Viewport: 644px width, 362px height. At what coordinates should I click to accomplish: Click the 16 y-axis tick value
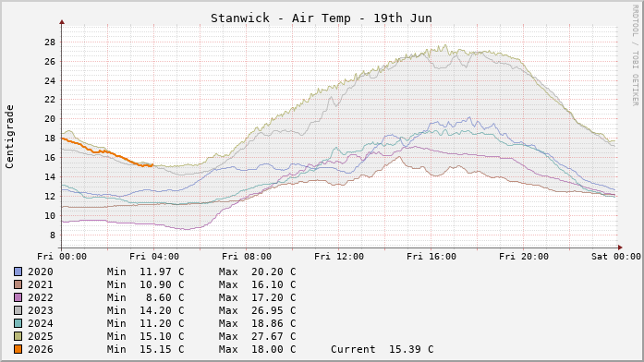click(x=50, y=158)
